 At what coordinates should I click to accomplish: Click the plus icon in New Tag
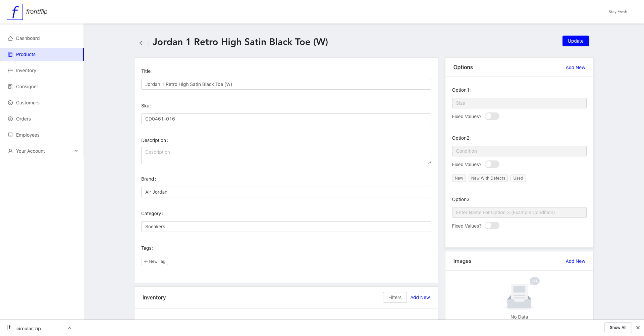[146, 261]
